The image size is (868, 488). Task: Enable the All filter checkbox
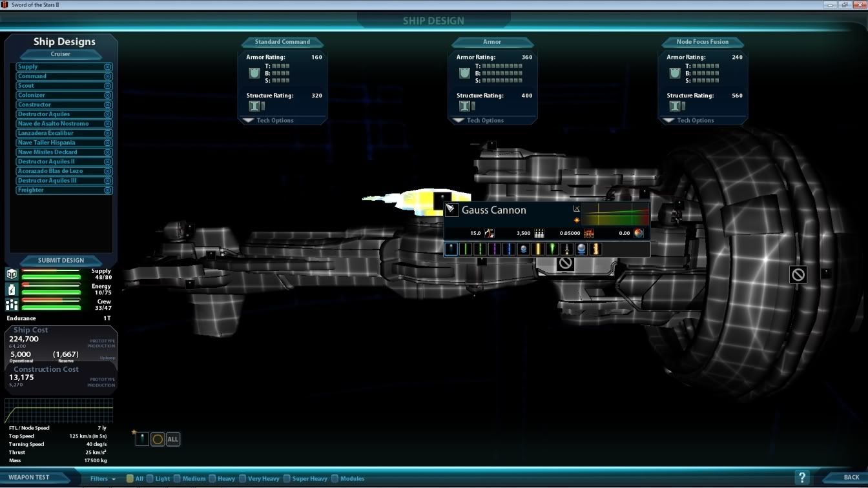tap(130, 478)
